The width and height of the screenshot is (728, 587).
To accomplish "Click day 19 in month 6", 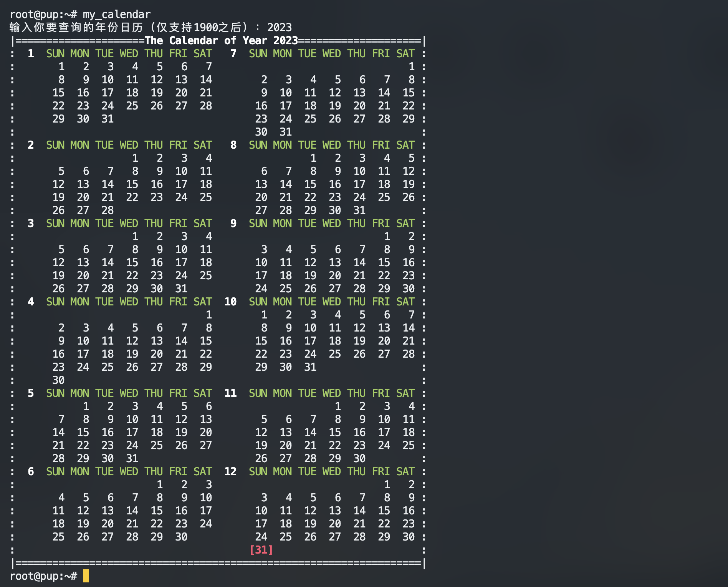I will tap(83, 524).
